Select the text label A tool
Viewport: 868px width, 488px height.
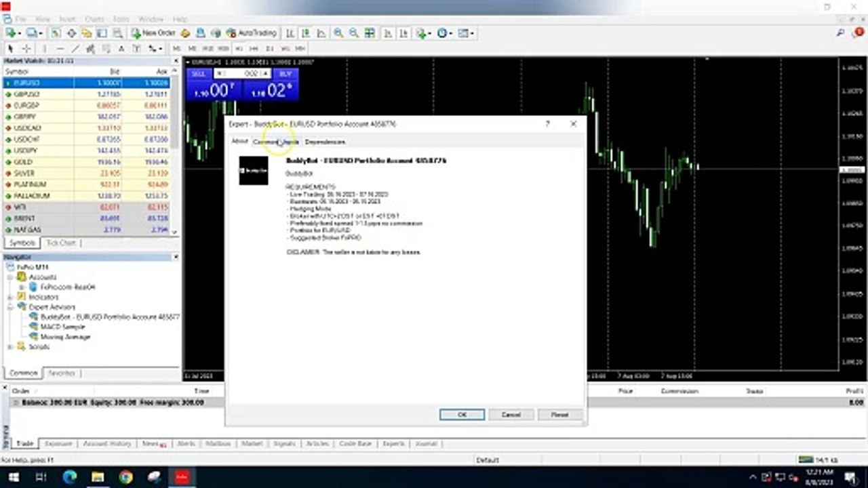[x=121, y=49]
